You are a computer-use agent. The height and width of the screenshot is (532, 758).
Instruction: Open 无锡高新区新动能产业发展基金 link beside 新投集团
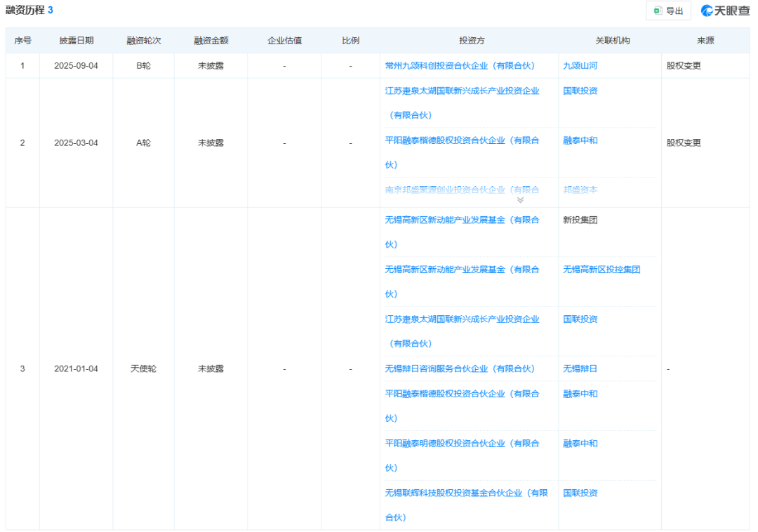coord(462,232)
